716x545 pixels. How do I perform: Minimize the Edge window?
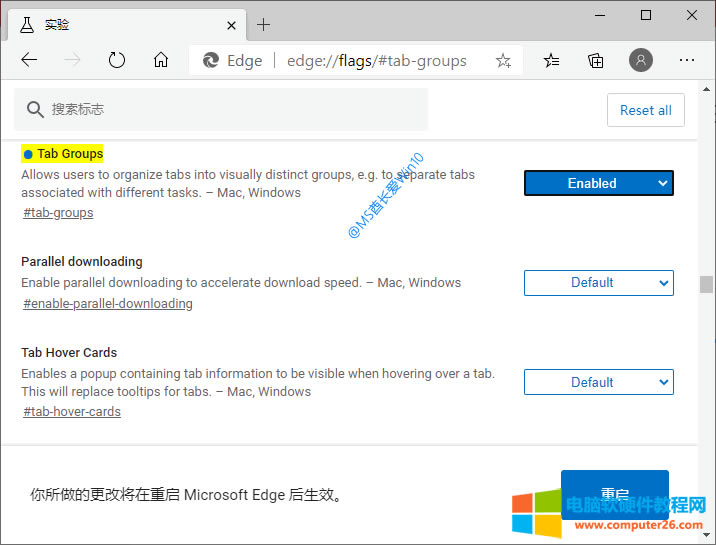tap(600, 16)
